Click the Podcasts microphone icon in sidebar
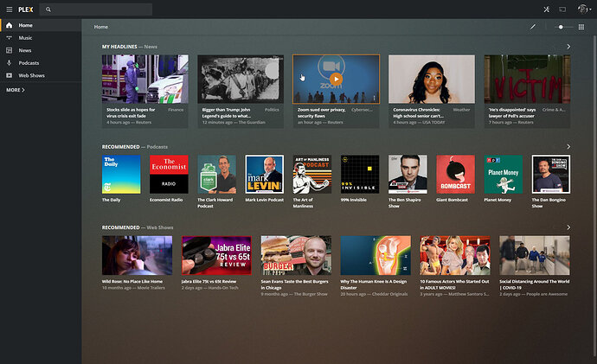This screenshot has width=597, height=364. click(x=10, y=63)
